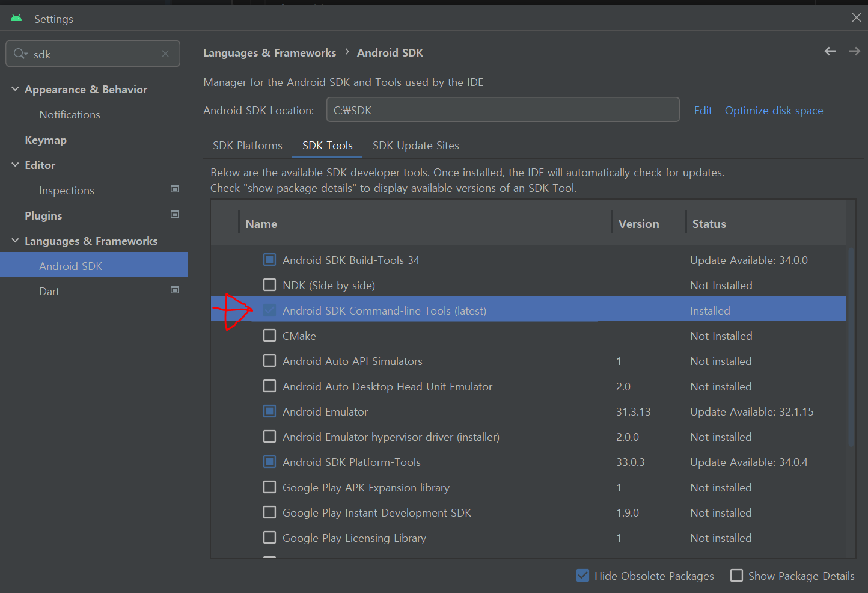Close the Settings dialog
868x593 pixels.
coord(857,18)
